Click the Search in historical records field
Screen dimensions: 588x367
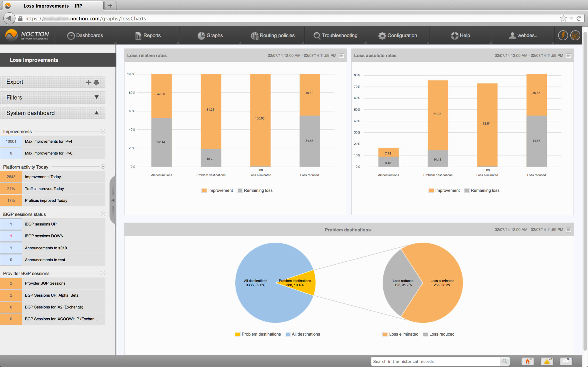pyautogui.click(x=435, y=361)
